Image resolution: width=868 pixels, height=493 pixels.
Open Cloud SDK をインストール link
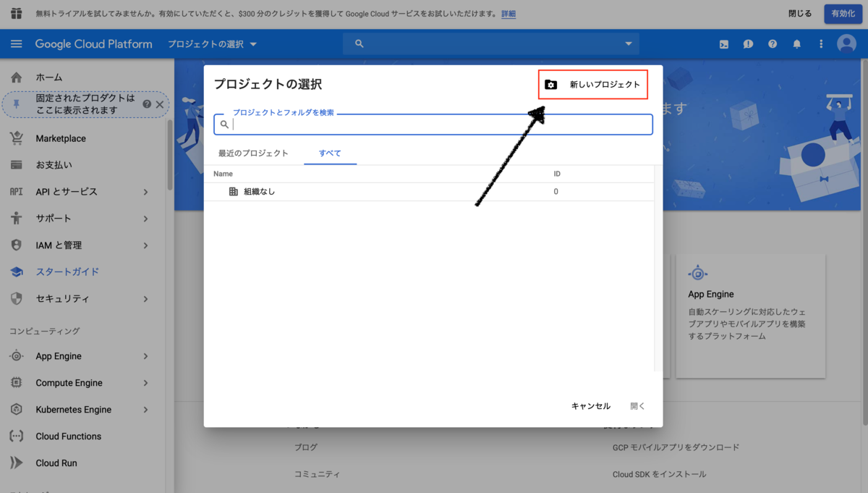(659, 474)
